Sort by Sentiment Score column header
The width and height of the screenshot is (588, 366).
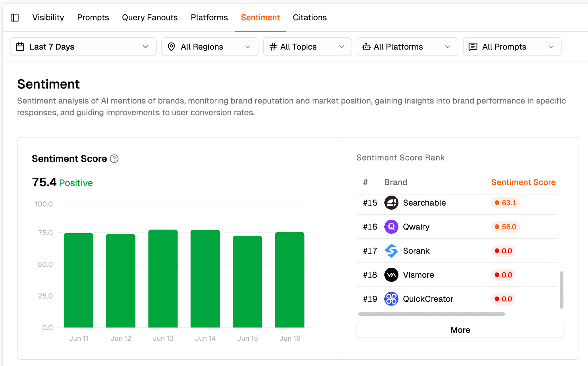(523, 182)
